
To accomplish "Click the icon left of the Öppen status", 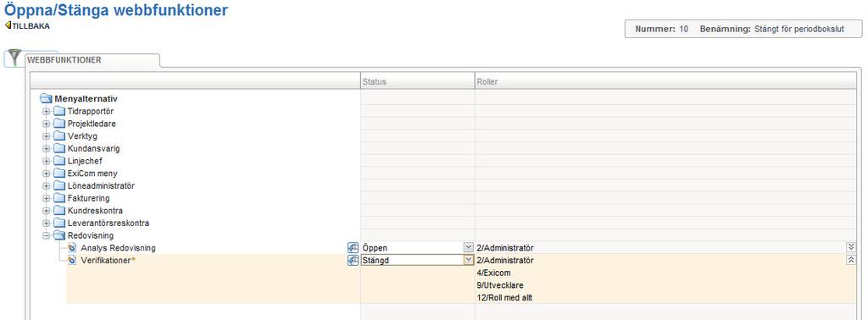I will (353, 247).
